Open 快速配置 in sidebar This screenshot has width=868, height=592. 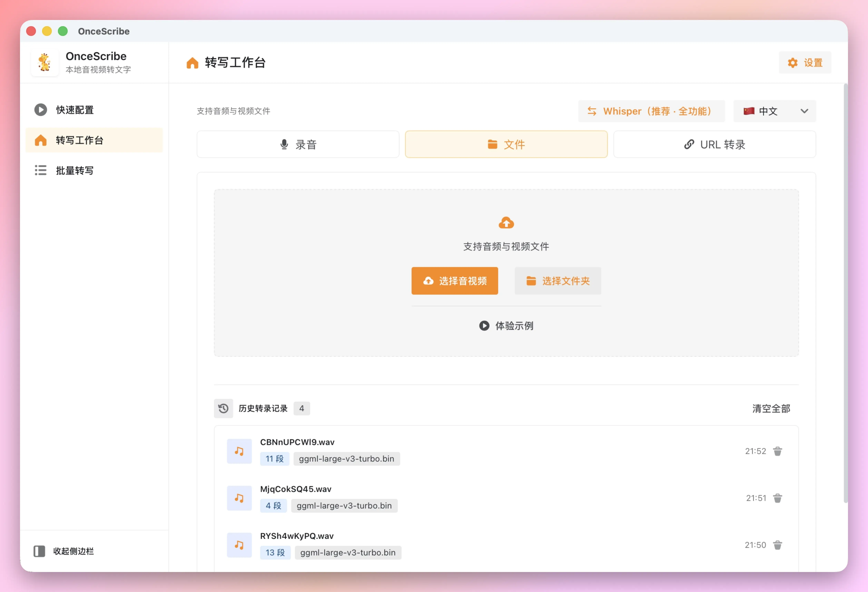(94, 110)
